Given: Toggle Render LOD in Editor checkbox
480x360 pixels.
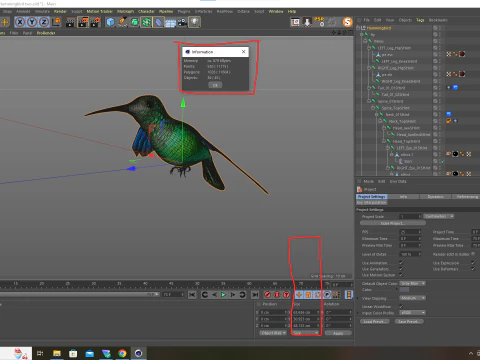Looking at the screenshot, I should click(473, 254).
